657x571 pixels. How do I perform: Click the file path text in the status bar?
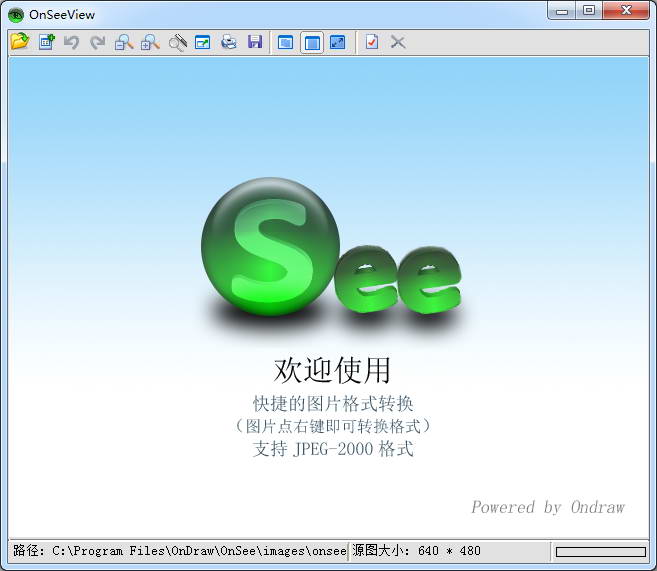pos(180,550)
